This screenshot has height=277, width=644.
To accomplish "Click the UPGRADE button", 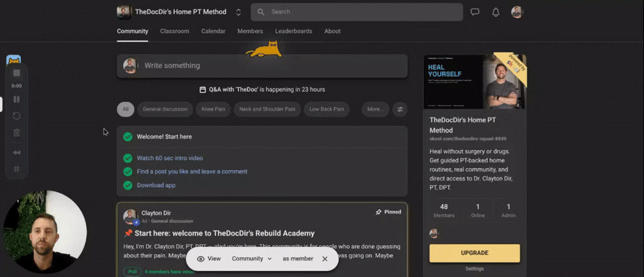I will pos(475,253).
